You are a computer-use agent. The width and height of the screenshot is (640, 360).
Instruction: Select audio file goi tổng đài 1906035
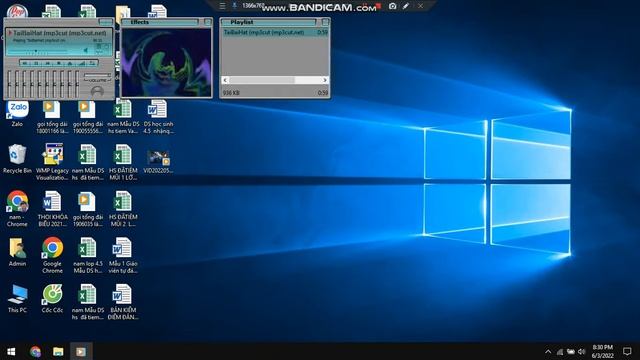(x=87, y=209)
